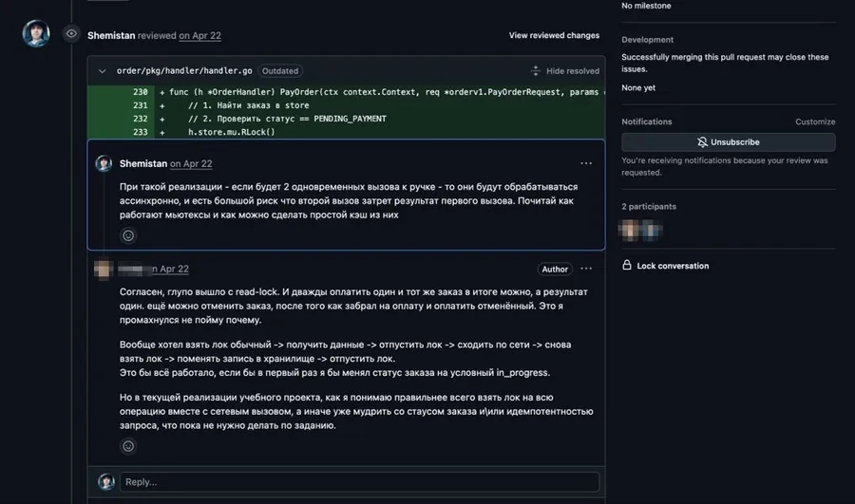Open Shemistan author name in comment
This screenshot has width=855, height=504.
[x=143, y=163]
